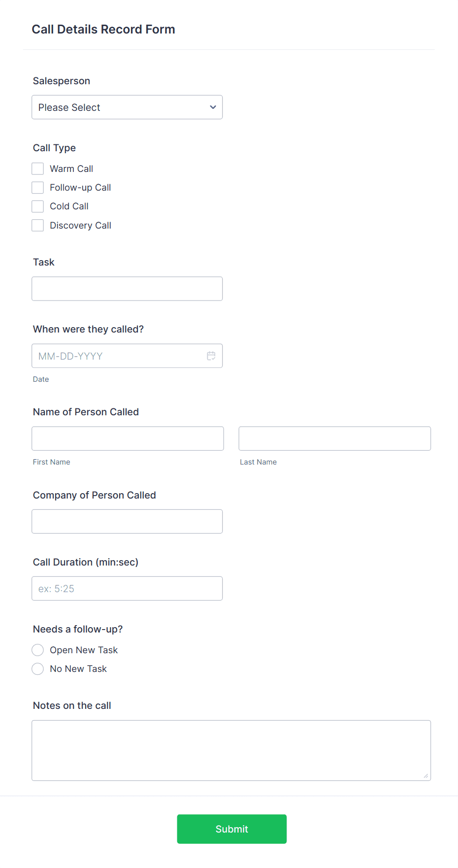Enable the Cold Call option
This screenshot has width=458, height=868.
37,206
